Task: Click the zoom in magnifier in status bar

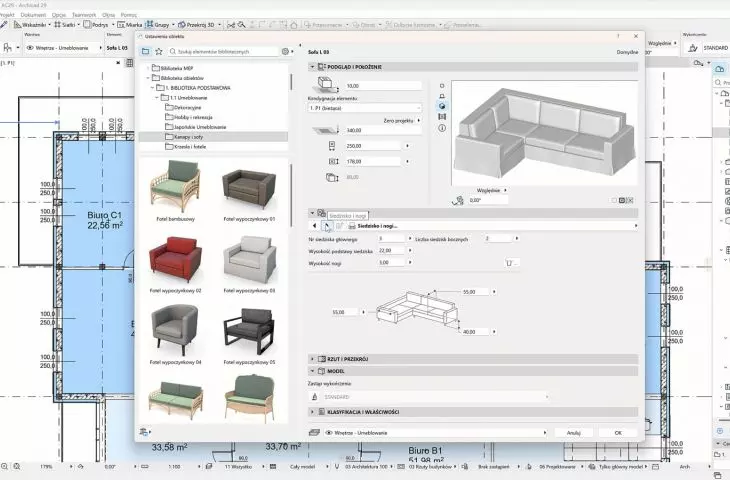Action: 4,466
